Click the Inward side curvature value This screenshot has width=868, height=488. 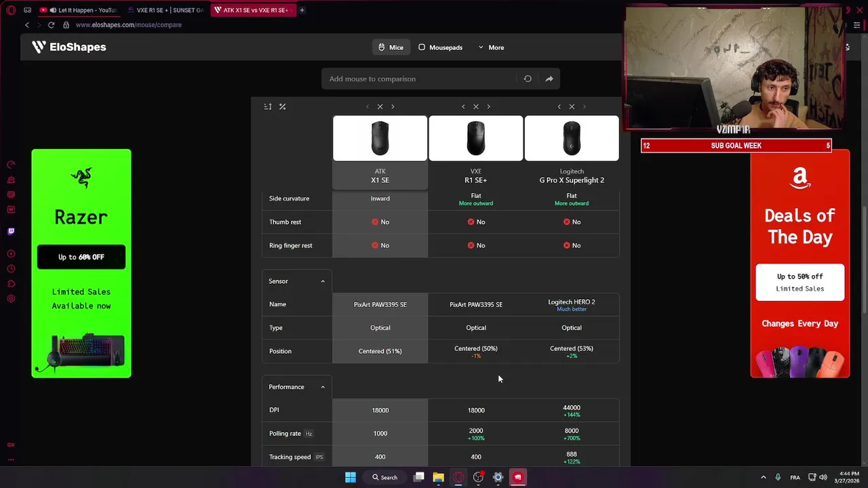click(380, 199)
